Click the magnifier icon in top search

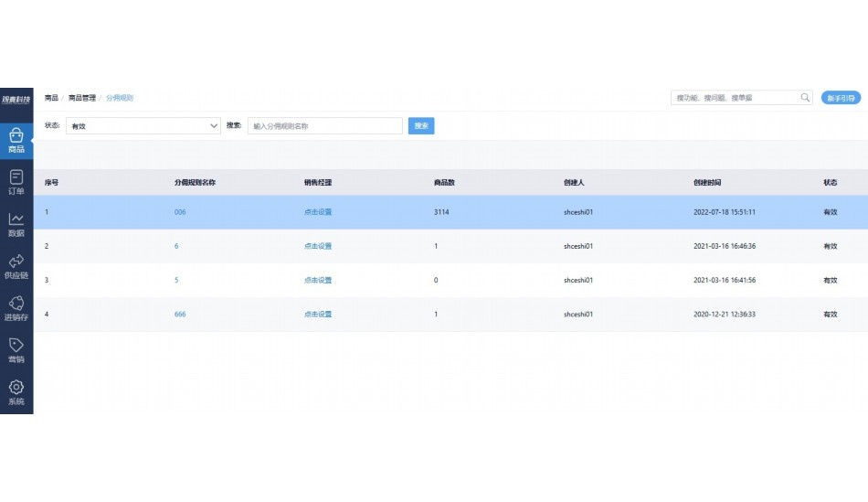point(805,98)
